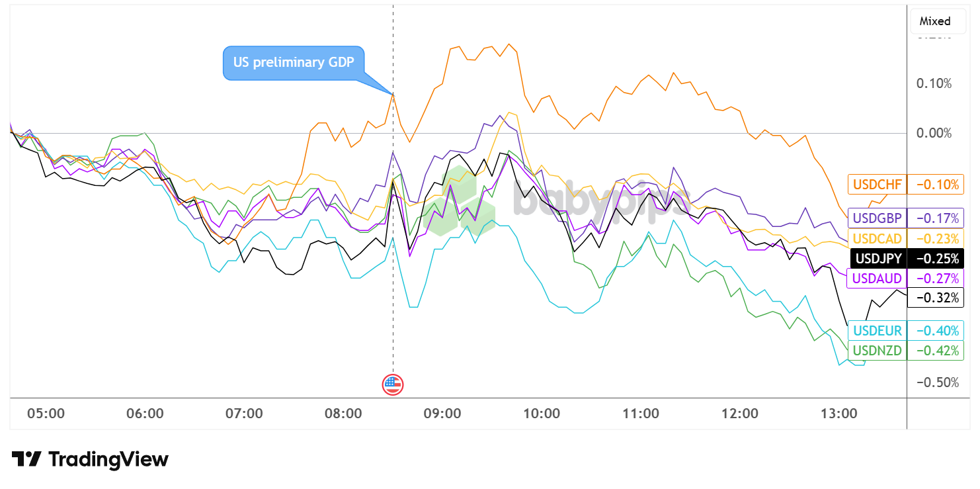Select the USDNZD series label
Screen dimensions: 980x489
[877, 350]
